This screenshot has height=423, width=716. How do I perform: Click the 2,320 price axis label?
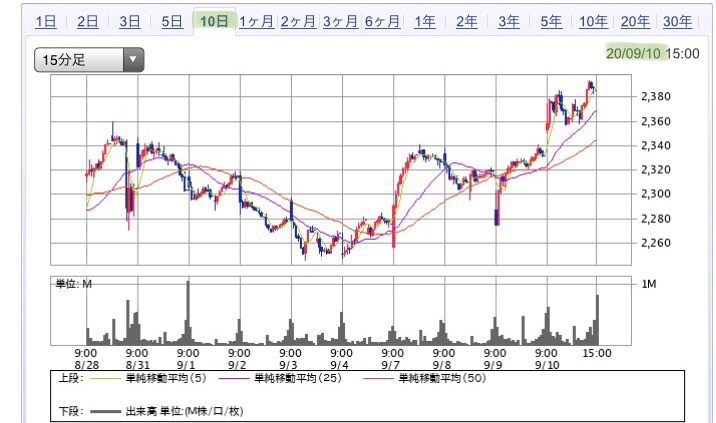[656, 169]
